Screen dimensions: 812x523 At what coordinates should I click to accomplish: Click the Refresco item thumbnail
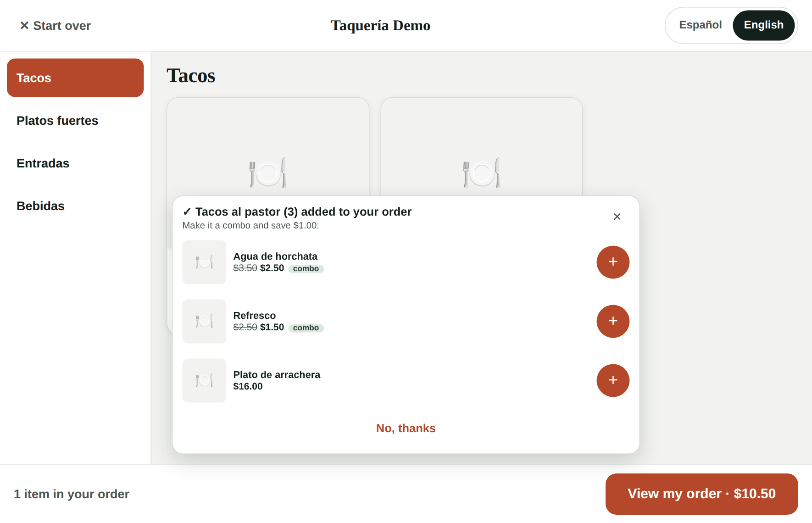click(x=204, y=321)
